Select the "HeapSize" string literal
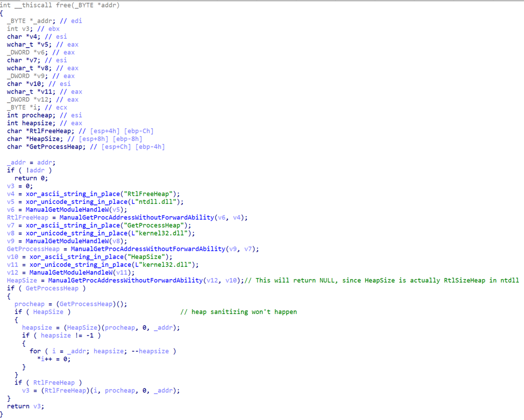This screenshot has height=420, width=524. click(x=146, y=257)
